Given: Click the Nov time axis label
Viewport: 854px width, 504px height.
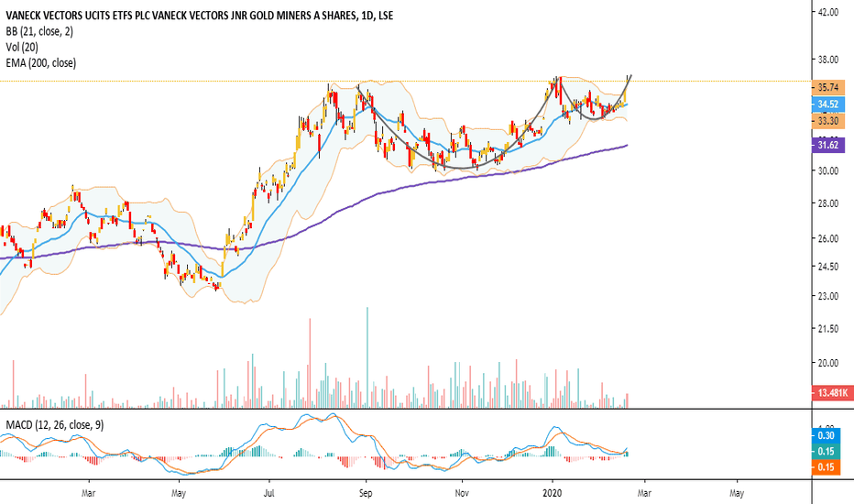Looking at the screenshot, I should [461, 493].
